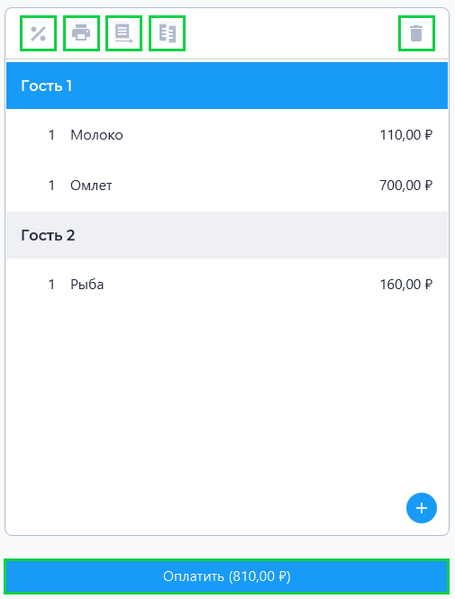The image size is (455, 599).
Task: Select the Молоко order item
Action: pyautogui.click(x=227, y=135)
